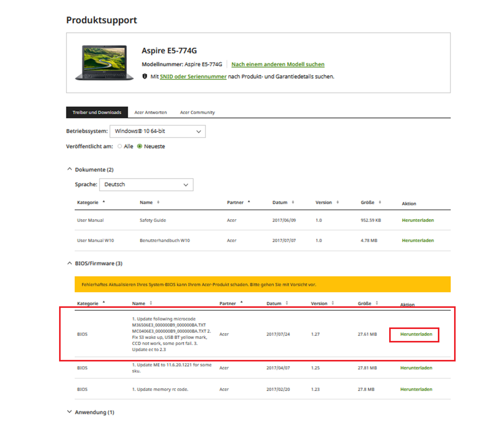This screenshot has height=446, width=504.
Task: Click the 'User Manual W10' category cell
Action: 96,240
